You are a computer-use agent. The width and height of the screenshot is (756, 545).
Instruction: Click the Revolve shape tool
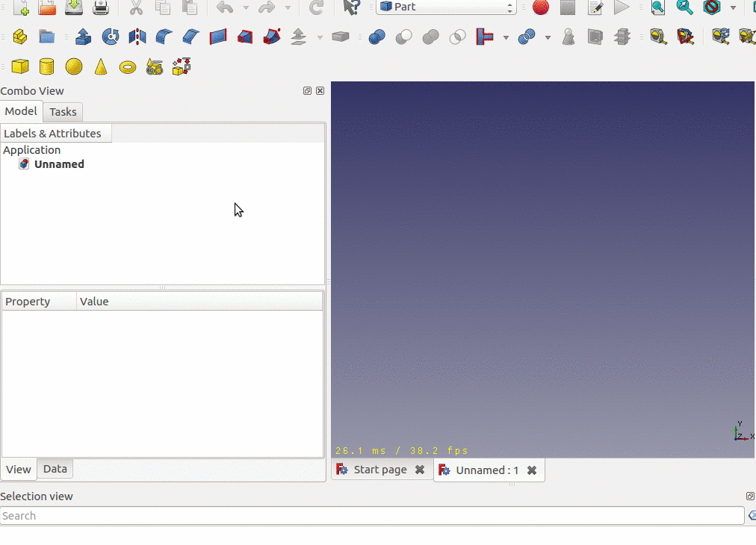pyautogui.click(x=111, y=37)
